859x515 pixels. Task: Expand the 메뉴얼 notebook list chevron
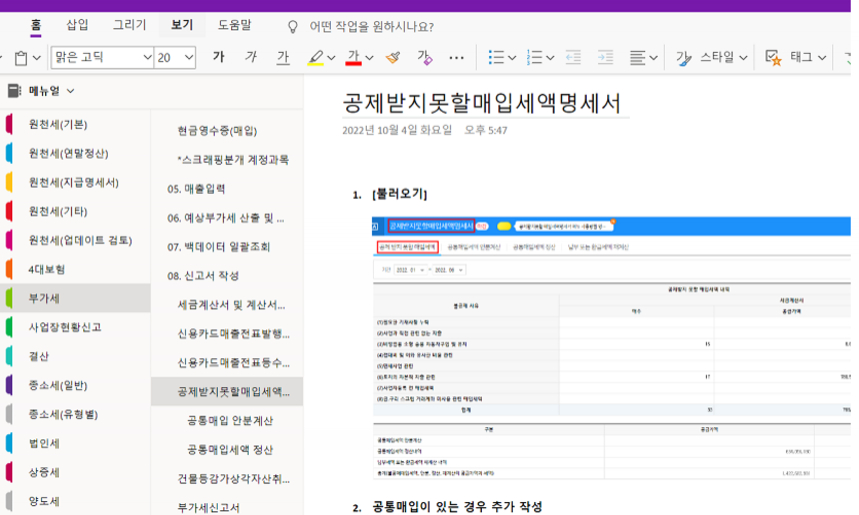pyautogui.click(x=71, y=91)
